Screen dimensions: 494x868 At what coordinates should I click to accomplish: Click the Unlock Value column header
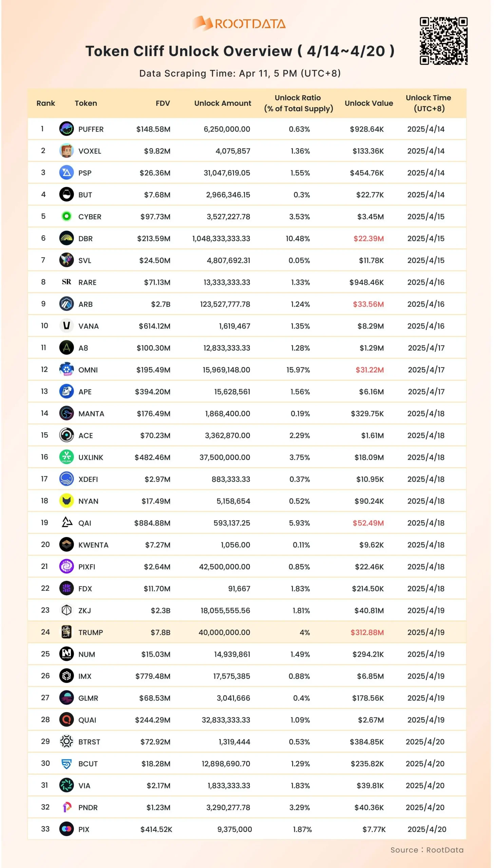369,103
